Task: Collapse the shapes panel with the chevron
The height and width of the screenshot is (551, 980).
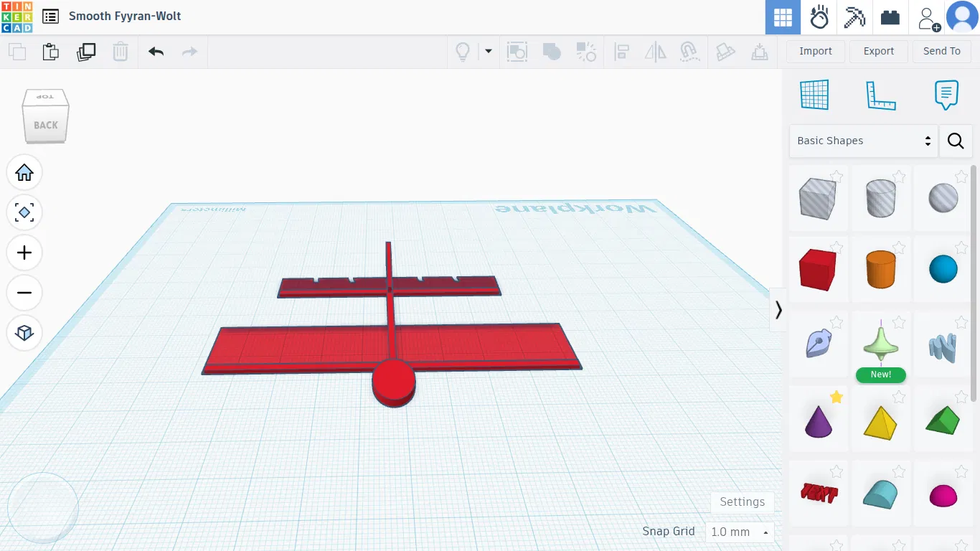Action: 778,310
